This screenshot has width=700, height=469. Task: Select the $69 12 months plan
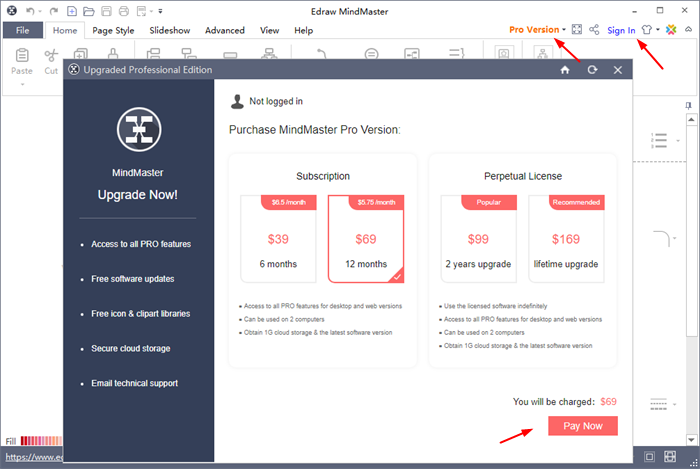[366, 239]
